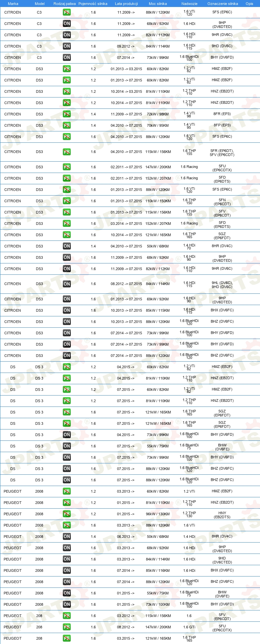Click petrol icon in Peugeot 2008 1.6 VTi row
260x644 pixels.
pos(67,525)
